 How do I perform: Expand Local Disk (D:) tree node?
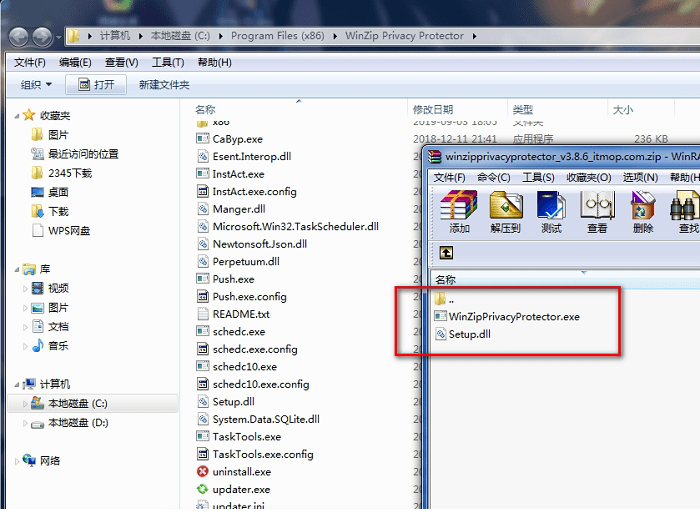click(x=25, y=423)
